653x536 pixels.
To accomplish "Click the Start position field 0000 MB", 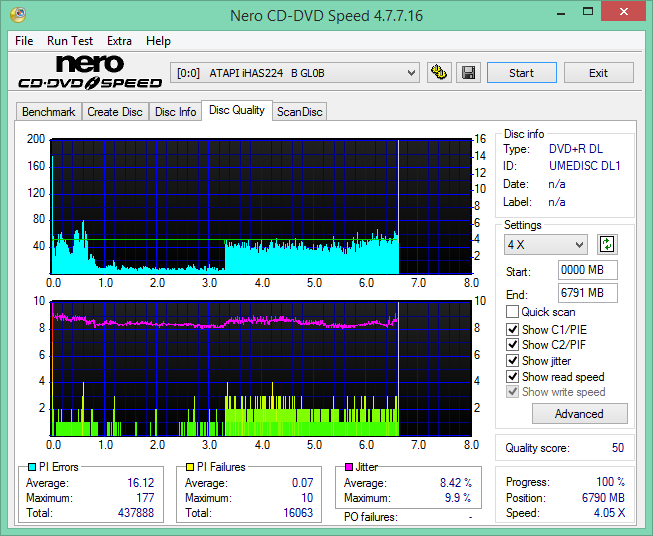I will tap(587, 270).
